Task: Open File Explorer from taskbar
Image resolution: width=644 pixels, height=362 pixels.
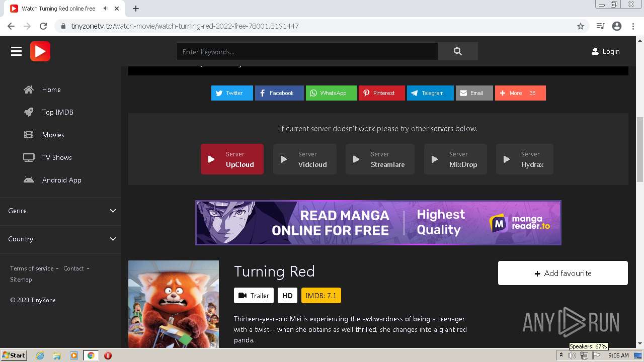Action: click(57, 355)
